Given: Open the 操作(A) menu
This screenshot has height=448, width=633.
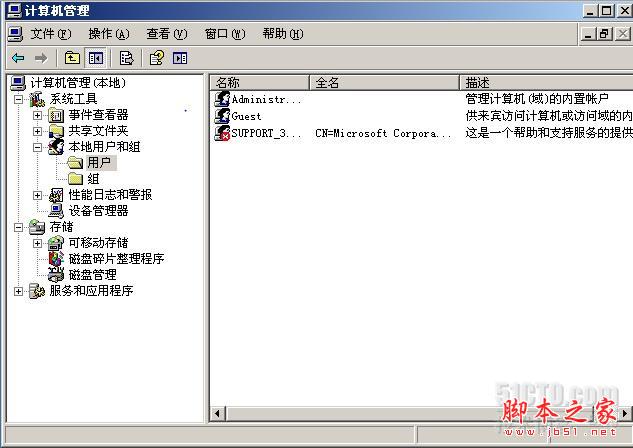Looking at the screenshot, I should pos(109,34).
